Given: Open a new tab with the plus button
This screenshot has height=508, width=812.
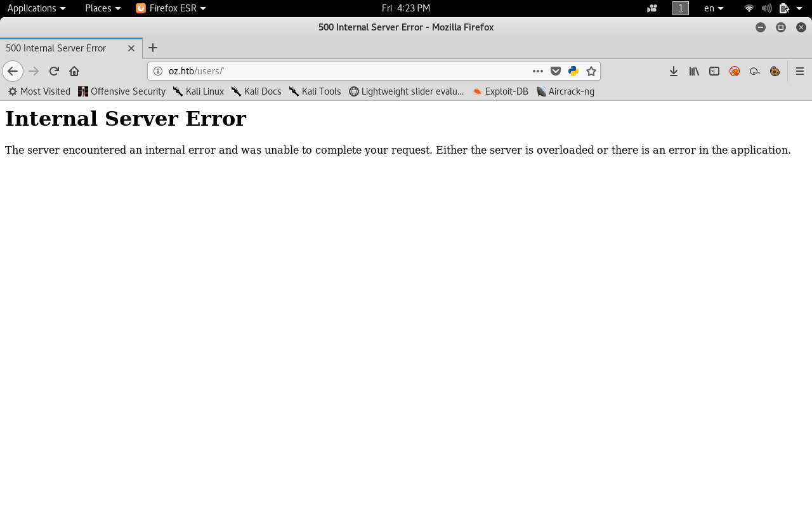Looking at the screenshot, I should tap(153, 48).
